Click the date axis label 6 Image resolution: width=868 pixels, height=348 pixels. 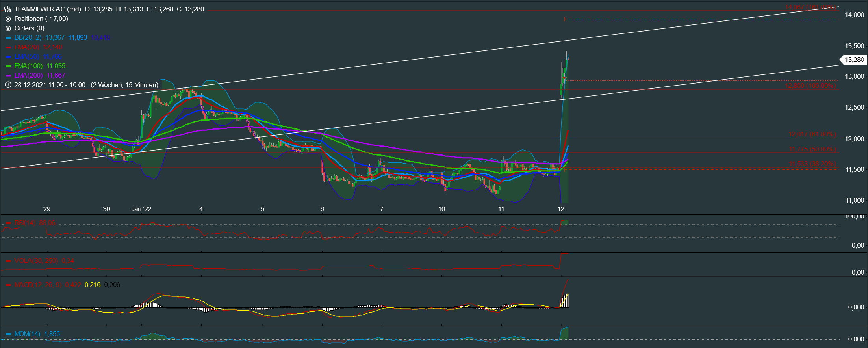(322, 209)
